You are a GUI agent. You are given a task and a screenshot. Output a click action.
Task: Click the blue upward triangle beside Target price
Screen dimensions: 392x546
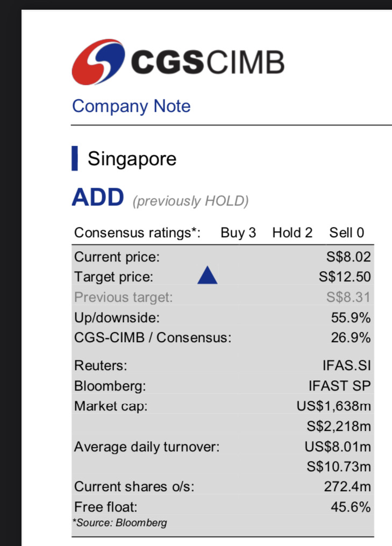[207, 276]
